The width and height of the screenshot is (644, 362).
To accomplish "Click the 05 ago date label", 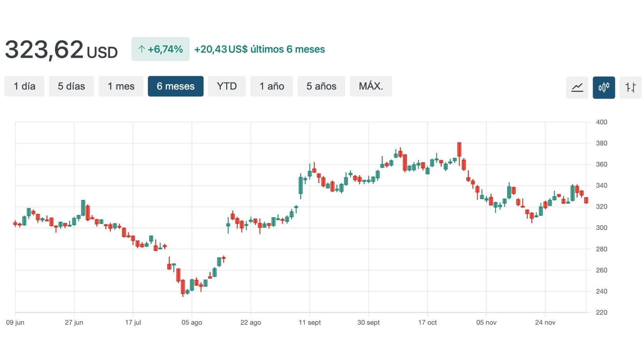I will pos(191,323).
